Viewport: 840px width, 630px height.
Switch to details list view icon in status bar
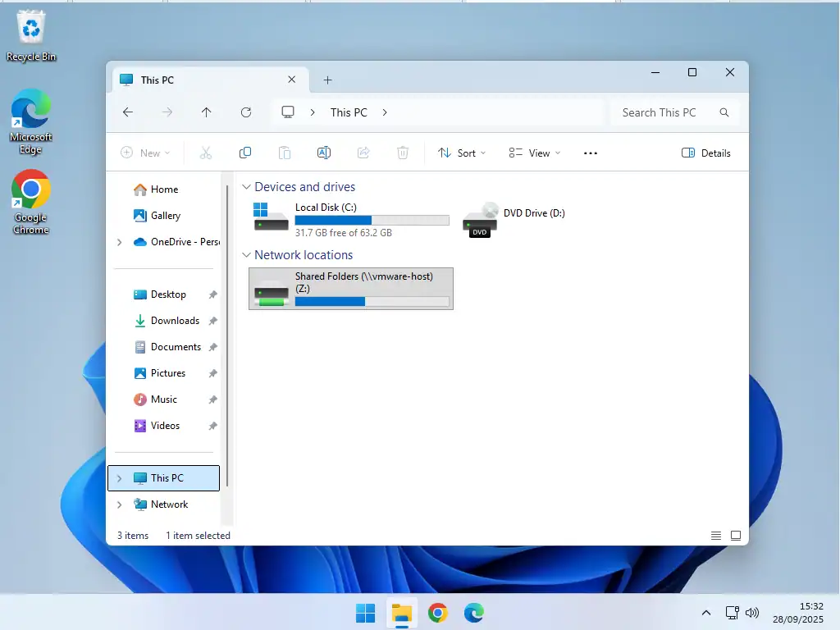click(x=715, y=536)
